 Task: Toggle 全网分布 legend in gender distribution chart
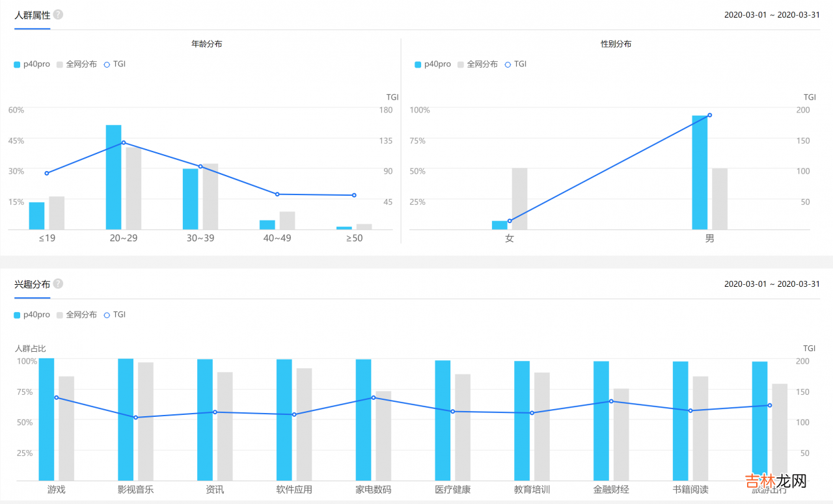click(x=478, y=64)
